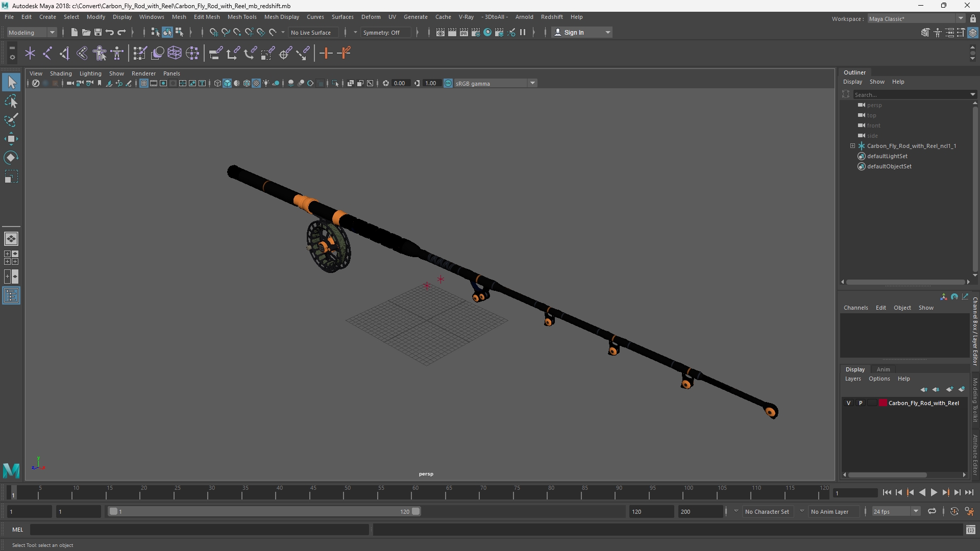Open Workspace Maya Classic dropdown
This screenshot has width=980, height=551.
(916, 18)
